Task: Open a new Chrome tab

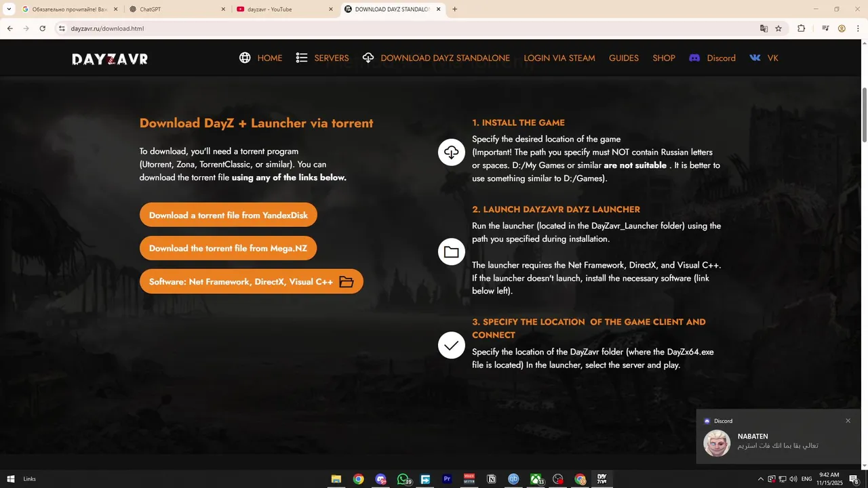Action: click(x=454, y=9)
